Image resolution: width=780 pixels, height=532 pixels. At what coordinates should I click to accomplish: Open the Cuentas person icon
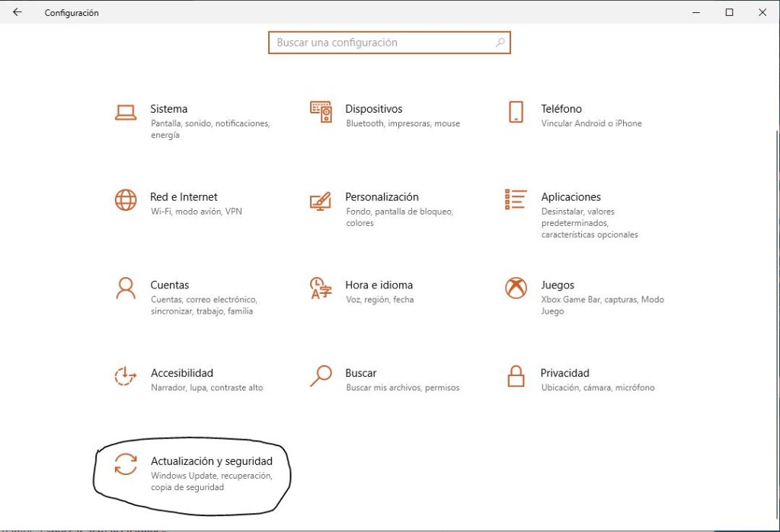[x=126, y=288]
